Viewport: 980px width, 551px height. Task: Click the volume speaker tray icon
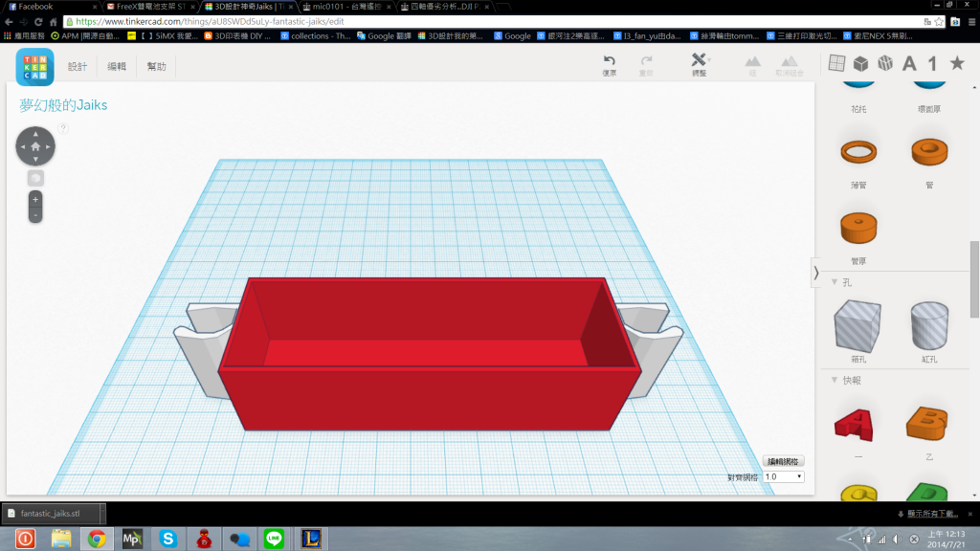click(898, 539)
